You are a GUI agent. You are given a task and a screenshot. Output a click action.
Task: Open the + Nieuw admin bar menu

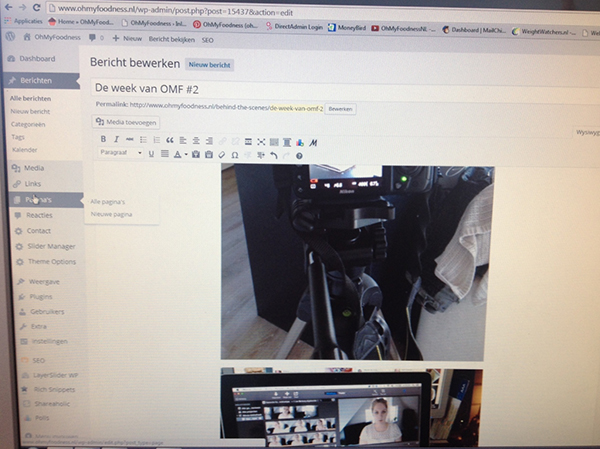(127, 39)
